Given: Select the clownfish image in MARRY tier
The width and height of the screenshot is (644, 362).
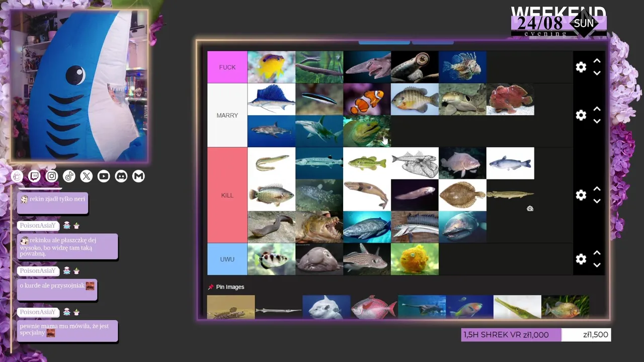Looking at the screenshot, I should point(367,99).
